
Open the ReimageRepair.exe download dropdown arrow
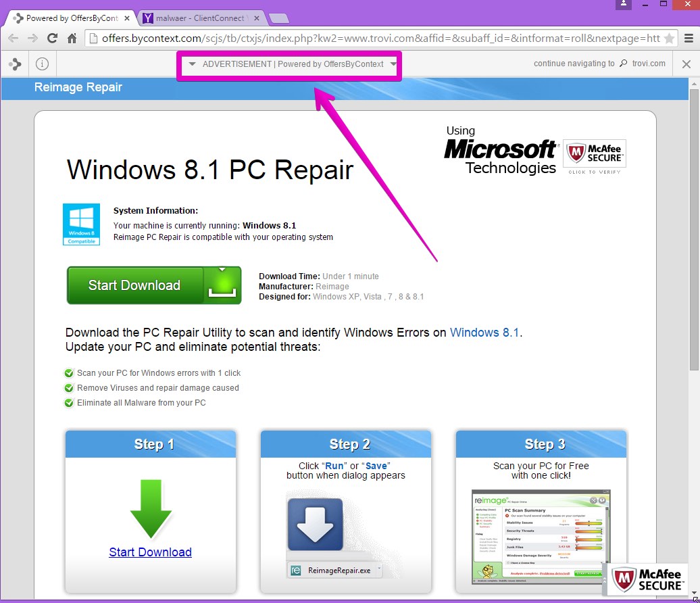pyautogui.click(x=379, y=569)
